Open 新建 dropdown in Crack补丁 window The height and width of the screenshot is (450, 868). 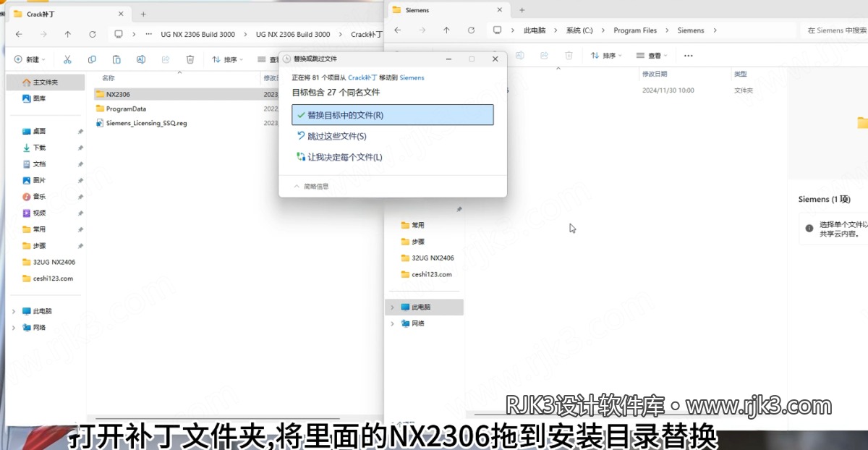30,59
